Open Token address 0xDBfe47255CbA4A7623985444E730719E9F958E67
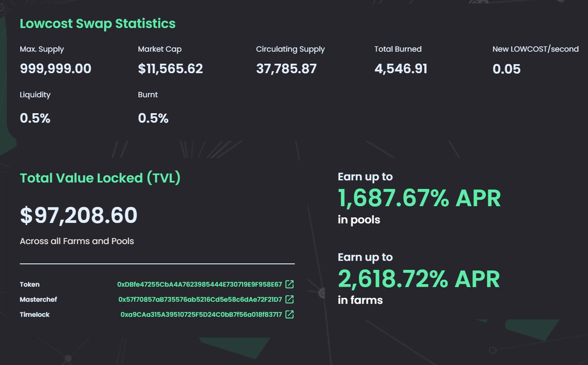 pos(199,285)
